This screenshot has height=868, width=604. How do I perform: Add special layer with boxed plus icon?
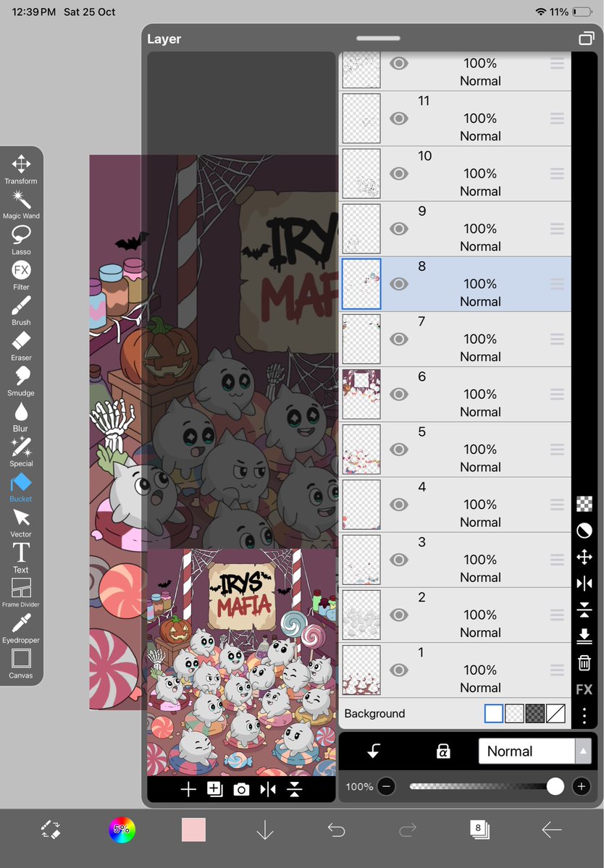coord(215,789)
